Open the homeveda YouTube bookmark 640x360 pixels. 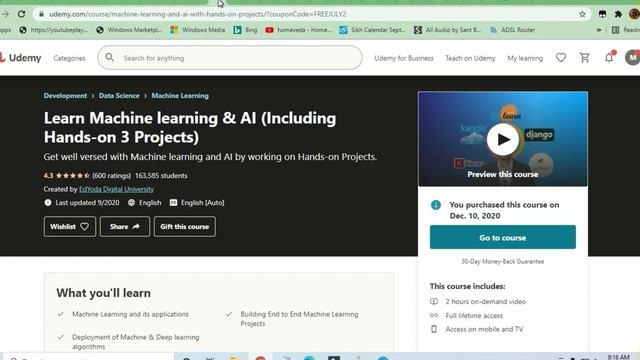[298, 30]
